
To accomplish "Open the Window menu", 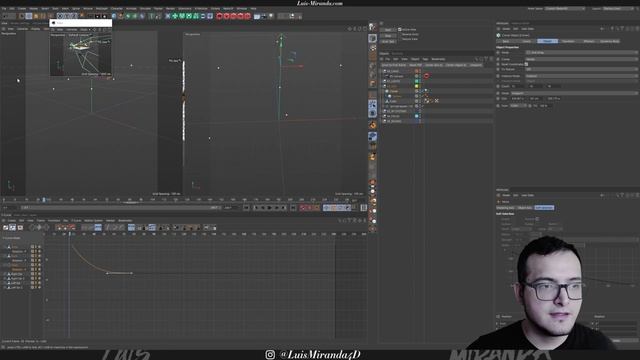I will coord(242,8).
